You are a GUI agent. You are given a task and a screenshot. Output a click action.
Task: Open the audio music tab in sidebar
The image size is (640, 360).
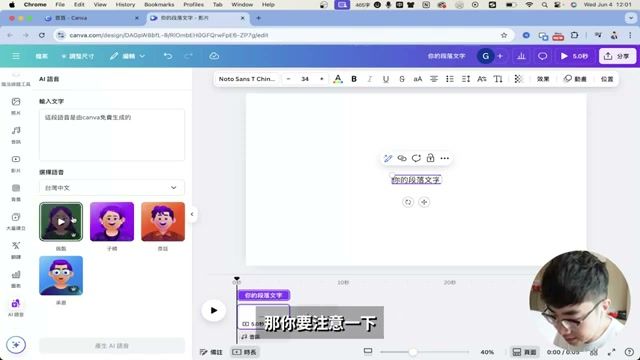(x=16, y=135)
